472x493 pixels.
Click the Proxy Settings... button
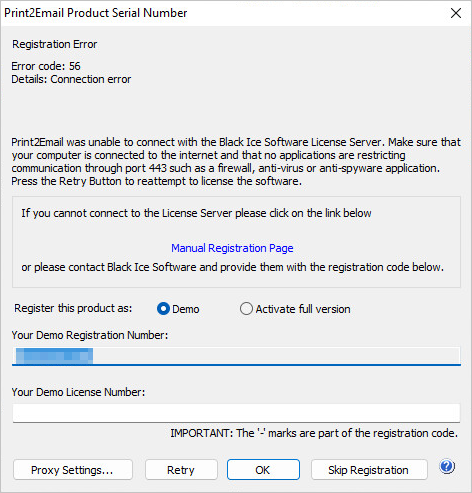[x=73, y=470]
